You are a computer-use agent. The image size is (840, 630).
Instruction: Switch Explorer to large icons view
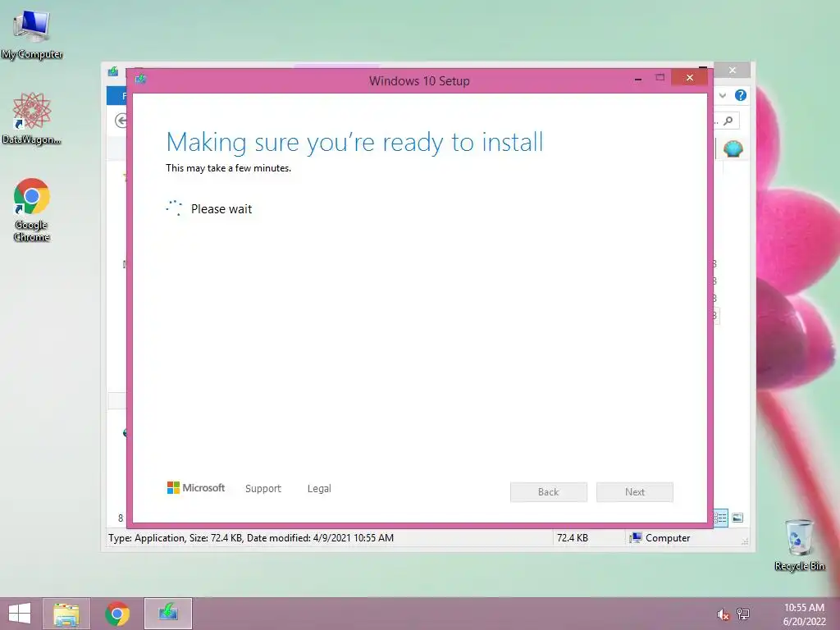point(737,518)
